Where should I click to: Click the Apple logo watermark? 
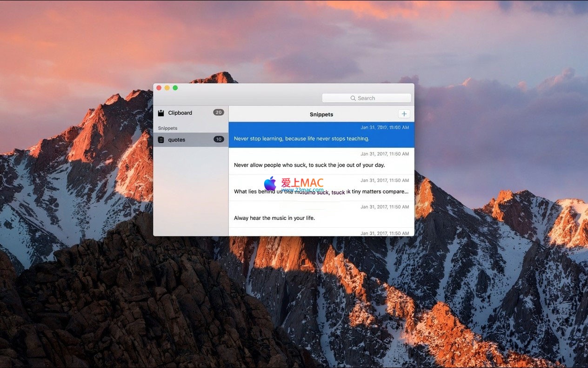[270, 184]
